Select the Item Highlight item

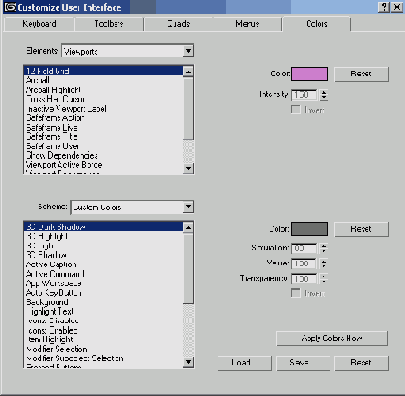pyautogui.click(x=104, y=339)
